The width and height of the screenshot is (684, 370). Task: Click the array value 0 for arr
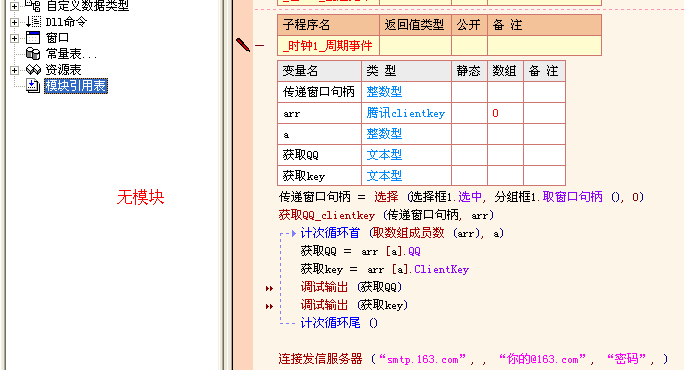[495, 113]
